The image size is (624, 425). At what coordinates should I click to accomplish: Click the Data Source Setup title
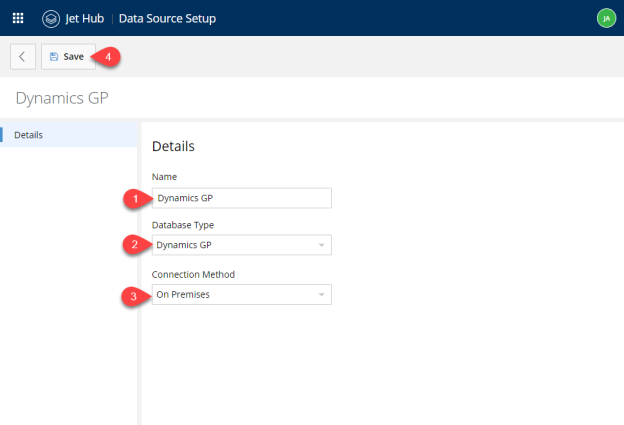(167, 19)
